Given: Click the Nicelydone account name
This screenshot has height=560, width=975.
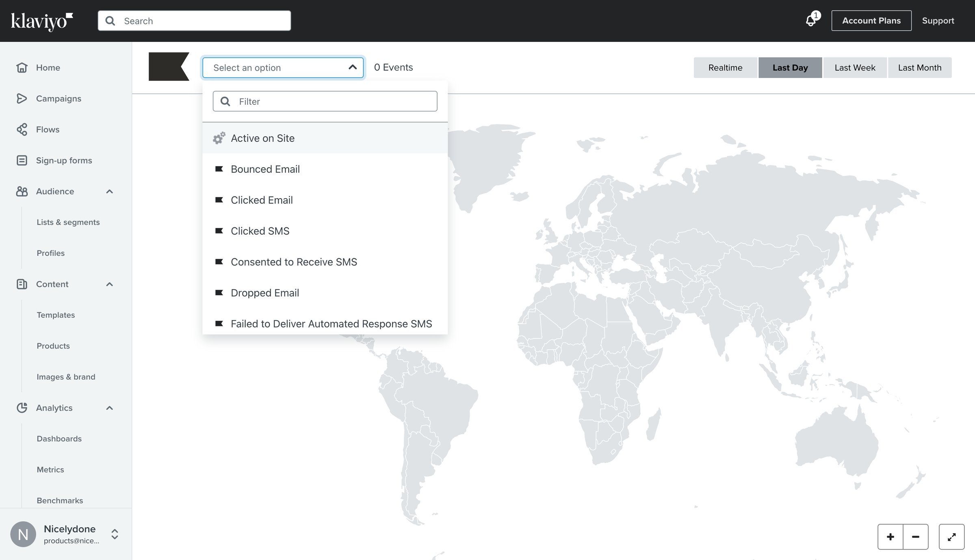Looking at the screenshot, I should click(69, 528).
